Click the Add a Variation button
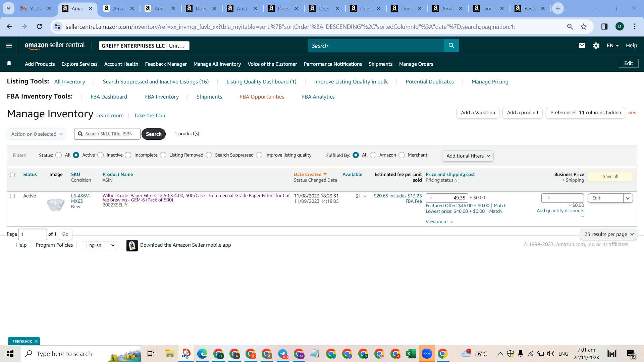Screen dimensions: 644x362 click(478, 113)
